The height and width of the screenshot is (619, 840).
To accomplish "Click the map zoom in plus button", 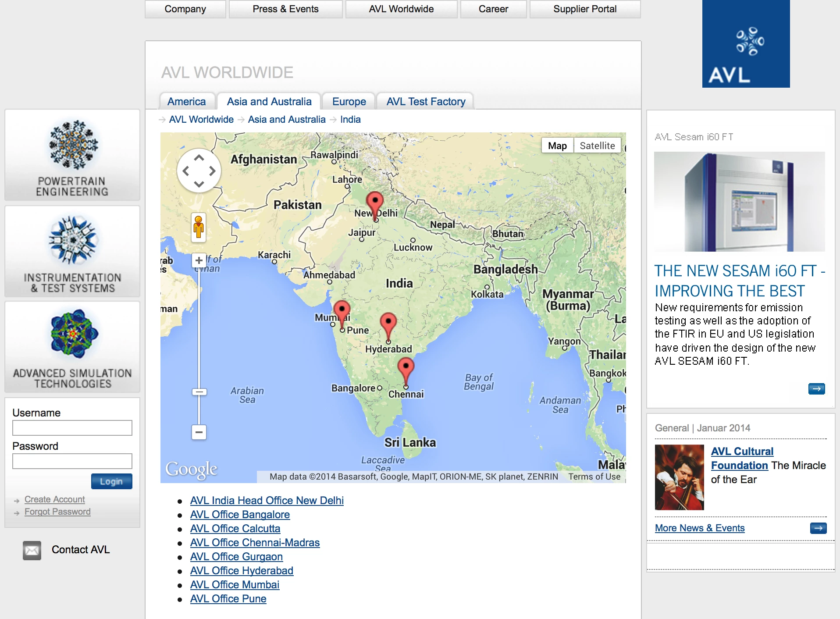I will pyautogui.click(x=199, y=260).
